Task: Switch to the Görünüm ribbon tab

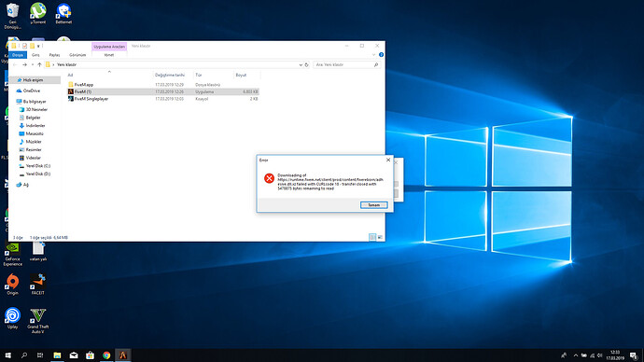Action: (x=77, y=55)
